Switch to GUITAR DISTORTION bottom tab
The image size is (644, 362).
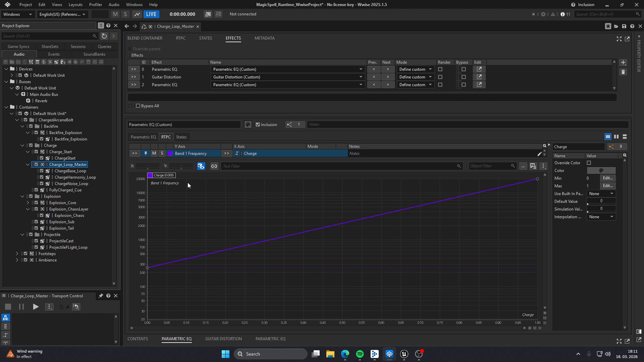click(x=223, y=339)
